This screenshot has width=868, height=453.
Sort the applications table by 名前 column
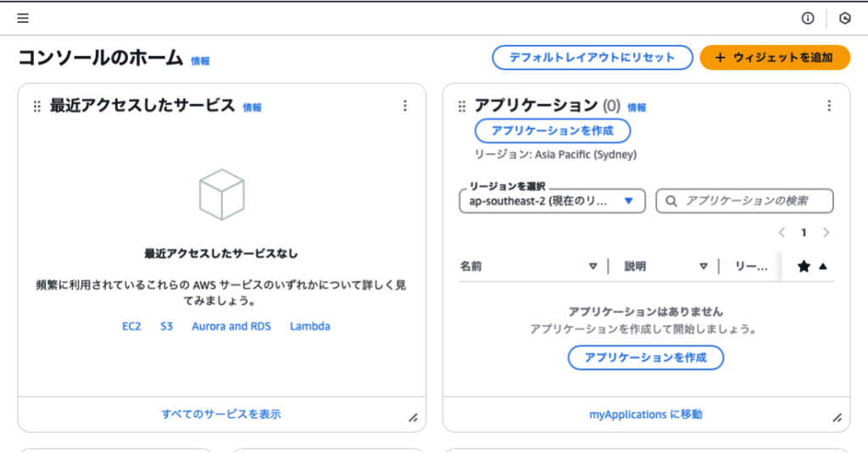593,266
